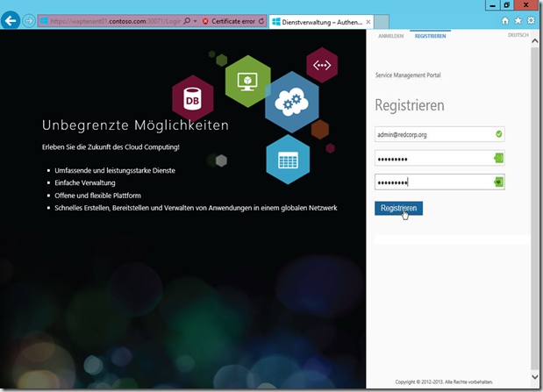
Task: Refresh the page with reload icon
Action: (x=261, y=21)
